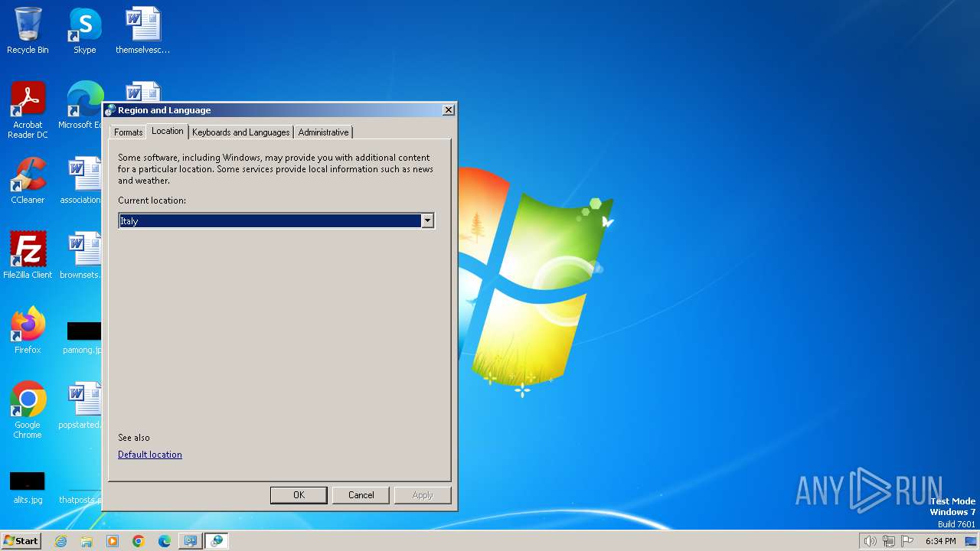Open the Administrative tab

point(323,132)
